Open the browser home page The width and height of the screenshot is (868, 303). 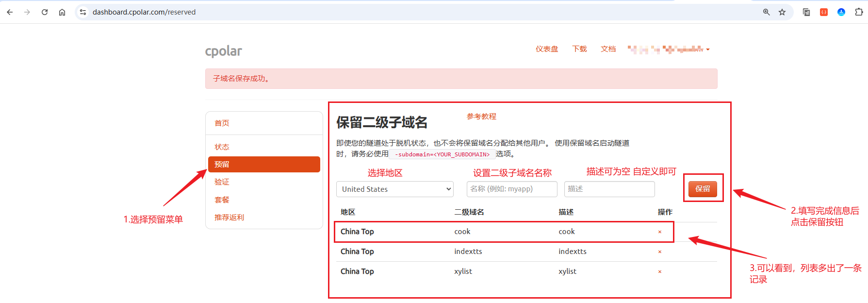[62, 12]
